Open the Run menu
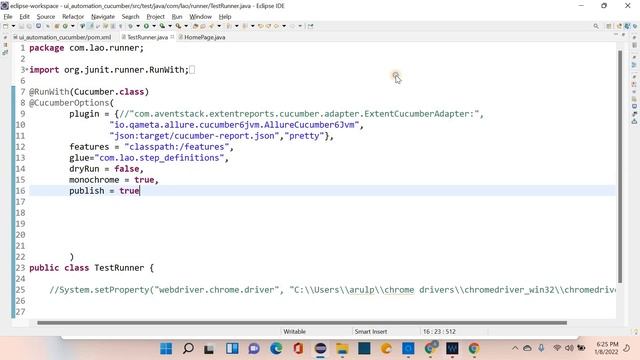This screenshot has height=360, width=640. (177, 17)
